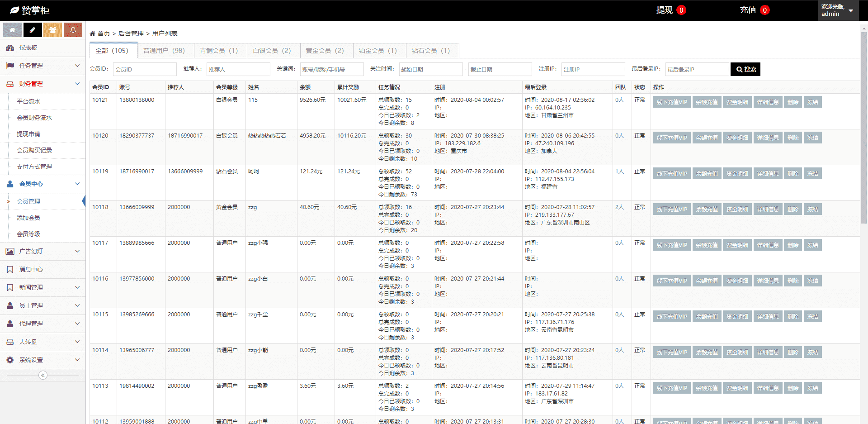The height and width of the screenshot is (424, 868).
Task: Open 详细信息 for member 10119
Action: click(768, 174)
